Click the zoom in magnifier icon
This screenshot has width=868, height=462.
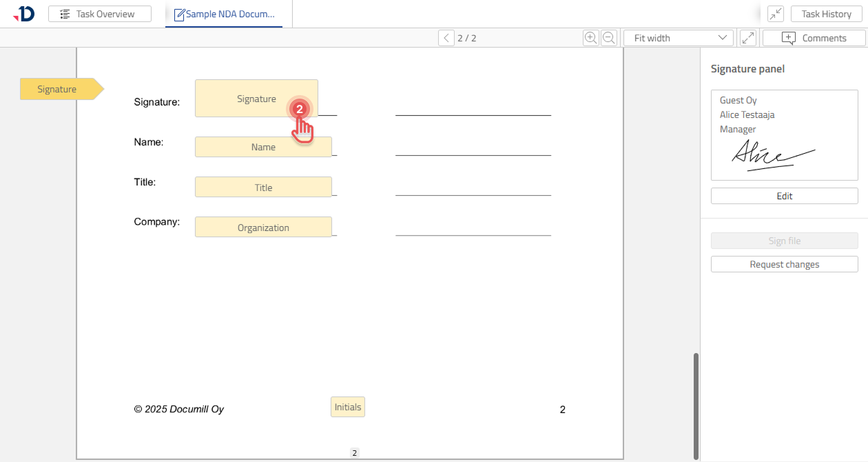tap(590, 37)
